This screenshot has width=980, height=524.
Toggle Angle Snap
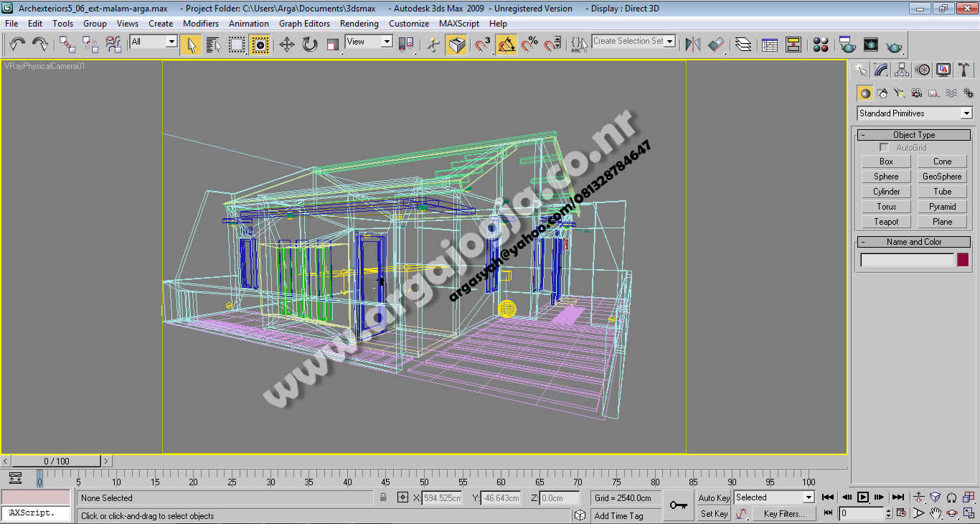point(507,45)
